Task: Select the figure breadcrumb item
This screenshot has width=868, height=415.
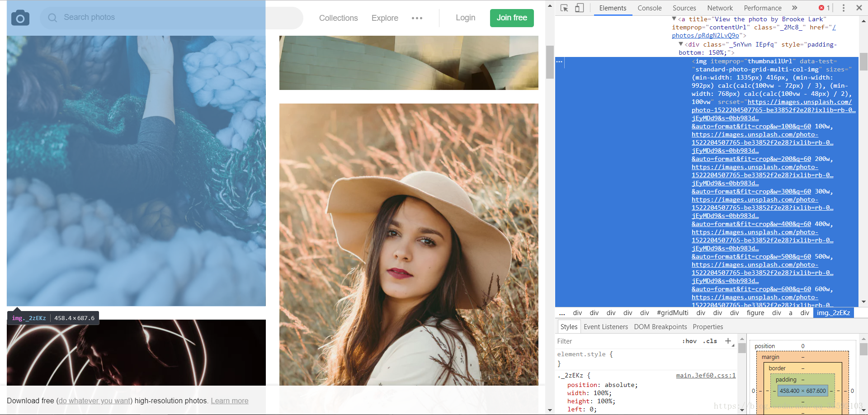Action: tap(755, 313)
